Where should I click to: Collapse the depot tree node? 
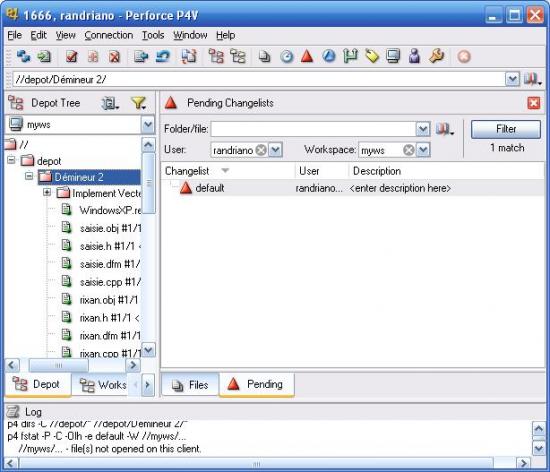(11, 160)
